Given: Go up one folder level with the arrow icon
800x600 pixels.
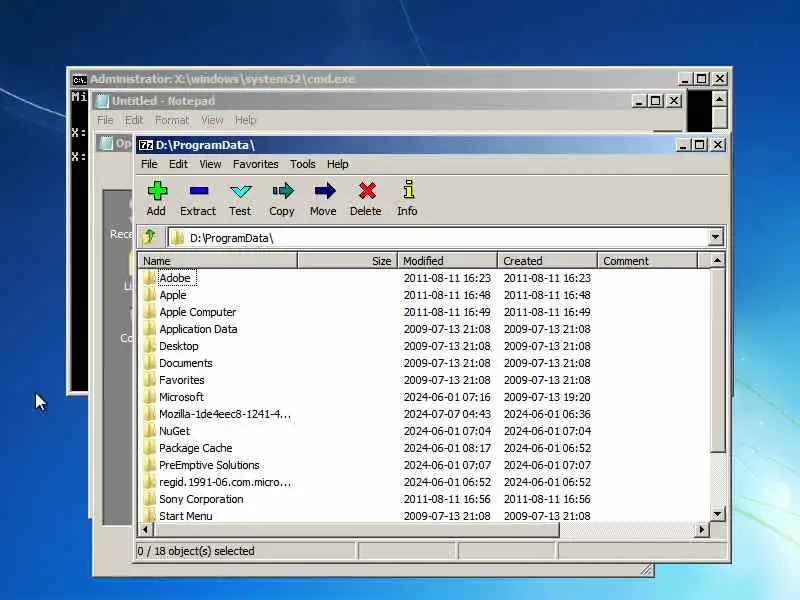Looking at the screenshot, I should pos(150,236).
